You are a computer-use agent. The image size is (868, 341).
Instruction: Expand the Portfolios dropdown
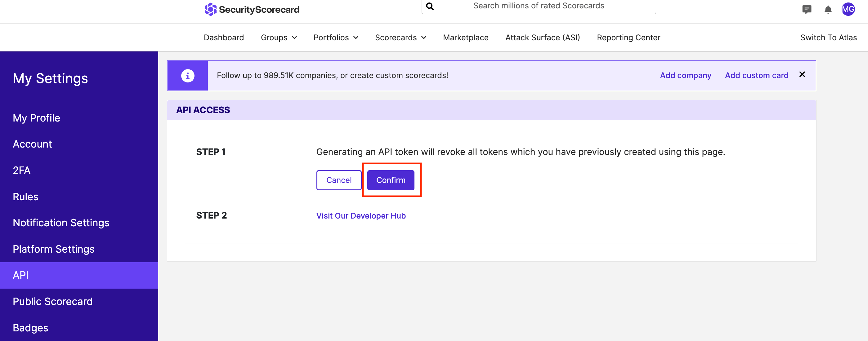coord(336,38)
